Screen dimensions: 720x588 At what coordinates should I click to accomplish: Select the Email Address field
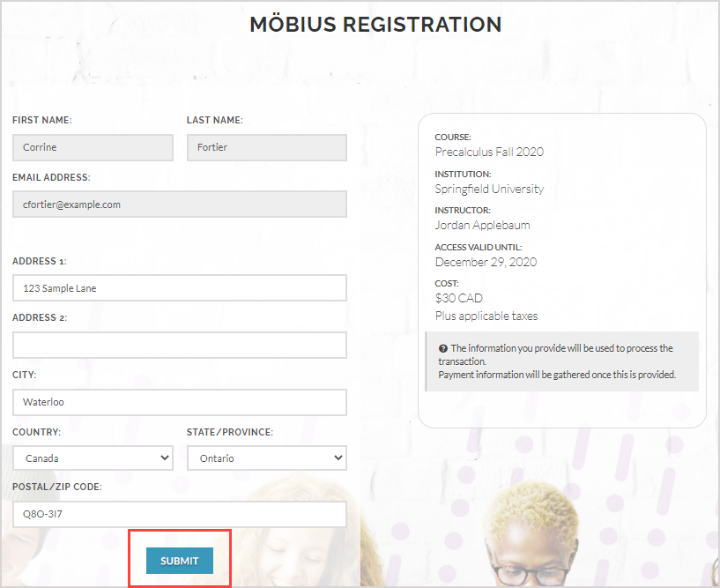pos(179,205)
